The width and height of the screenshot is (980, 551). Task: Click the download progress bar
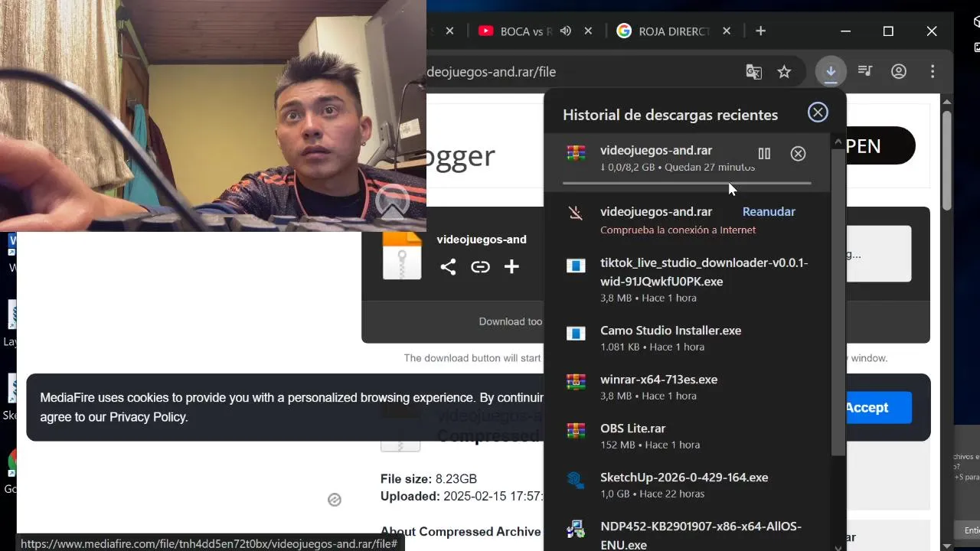click(x=687, y=183)
